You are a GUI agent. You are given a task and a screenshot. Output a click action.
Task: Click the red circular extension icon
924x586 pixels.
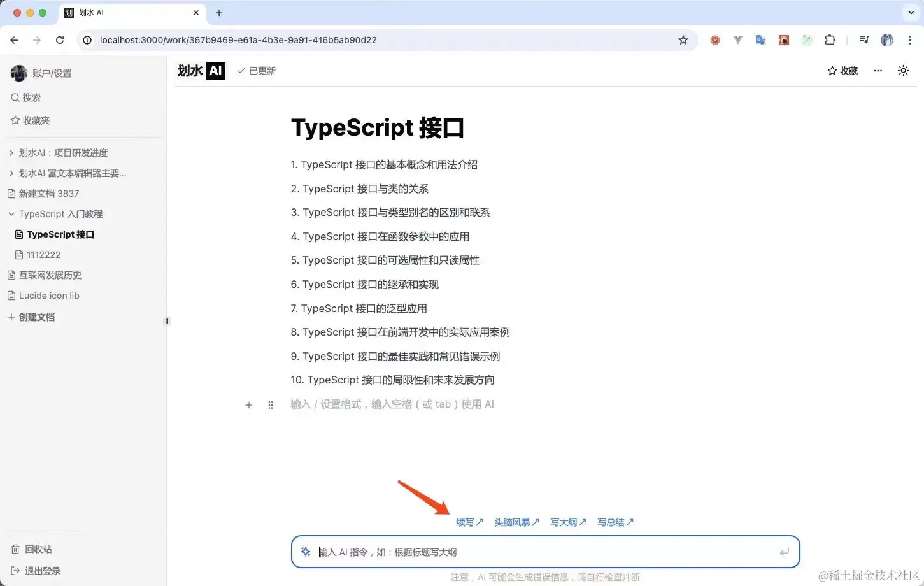pos(715,40)
